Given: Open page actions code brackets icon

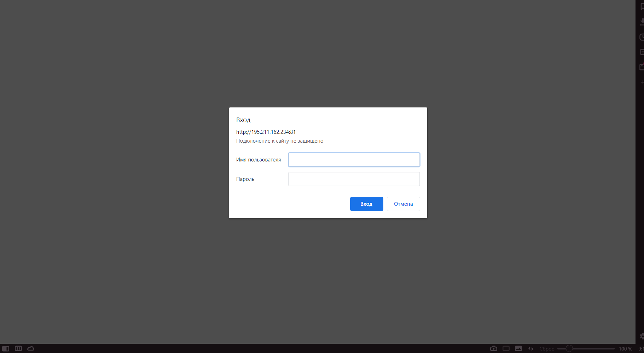Looking at the screenshot, I should (531, 348).
